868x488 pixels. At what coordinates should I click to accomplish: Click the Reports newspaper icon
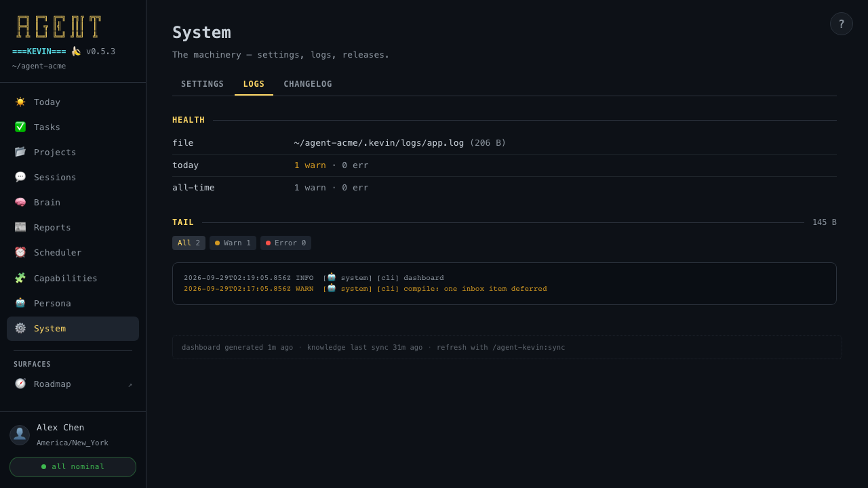click(20, 227)
